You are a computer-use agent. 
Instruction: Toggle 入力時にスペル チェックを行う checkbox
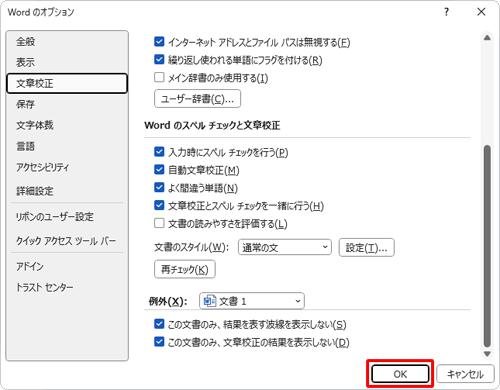(159, 152)
